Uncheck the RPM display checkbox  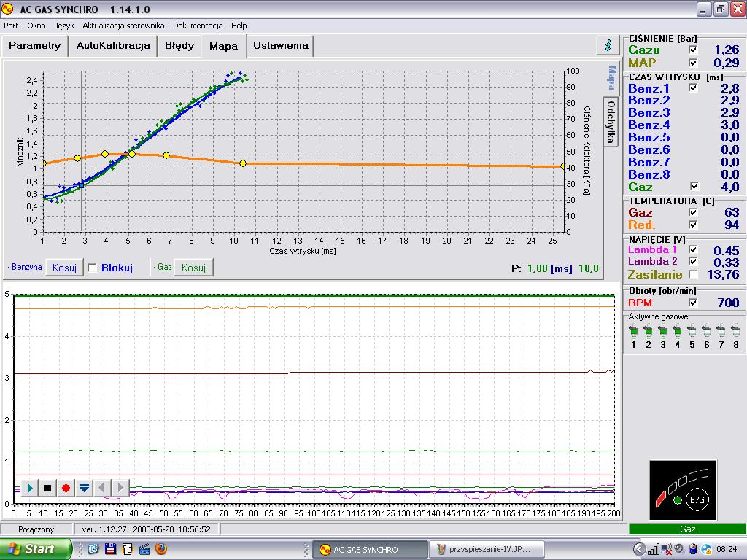693,303
